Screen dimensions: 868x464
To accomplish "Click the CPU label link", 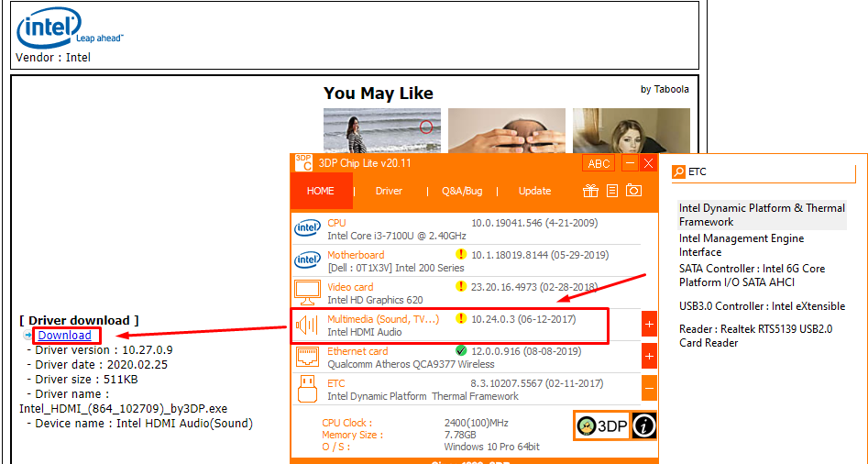I will (336, 223).
